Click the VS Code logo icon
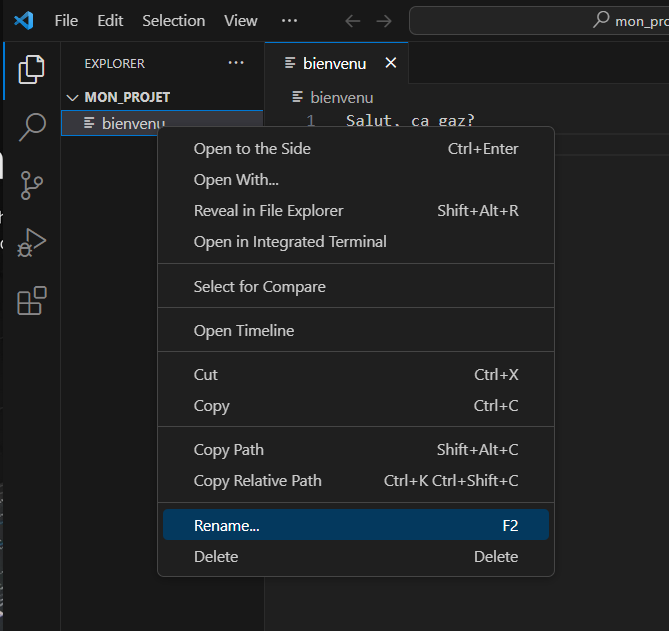669x631 pixels. pyautogui.click(x=24, y=20)
